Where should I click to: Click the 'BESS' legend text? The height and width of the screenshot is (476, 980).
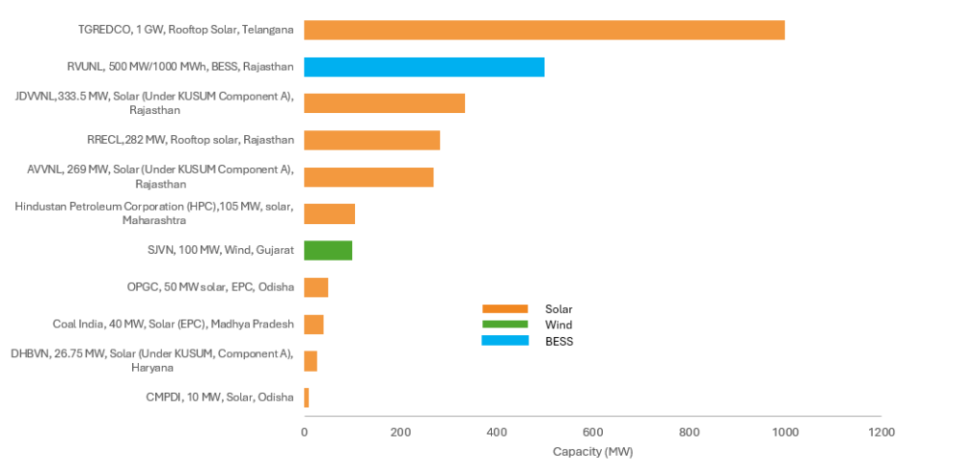559,341
